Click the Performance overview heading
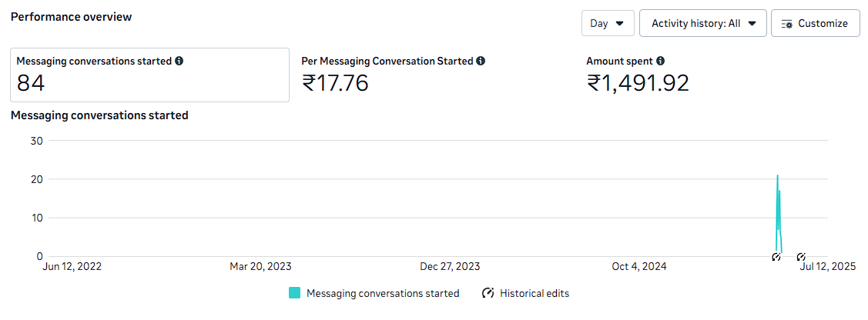This screenshot has width=868, height=320. [x=72, y=17]
